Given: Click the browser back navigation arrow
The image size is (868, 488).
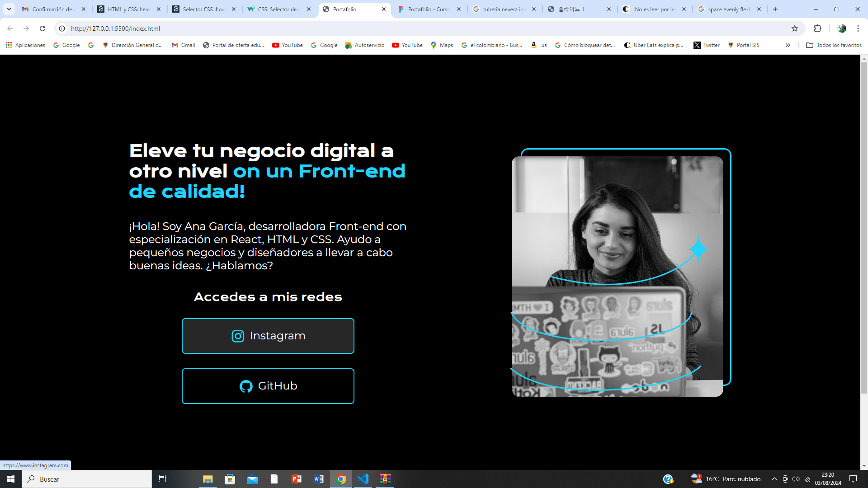Looking at the screenshot, I should (12, 28).
